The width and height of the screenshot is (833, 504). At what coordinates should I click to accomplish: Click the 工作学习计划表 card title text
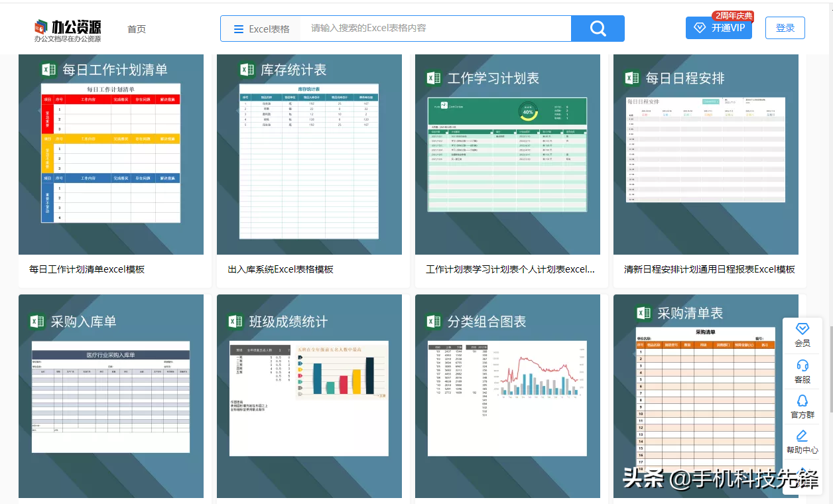click(493, 78)
